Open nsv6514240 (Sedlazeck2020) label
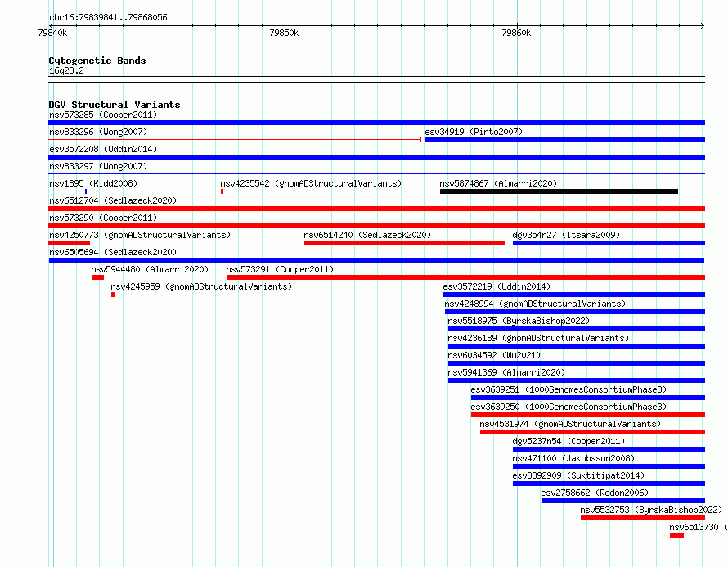This screenshot has height=567, width=728. (x=367, y=235)
